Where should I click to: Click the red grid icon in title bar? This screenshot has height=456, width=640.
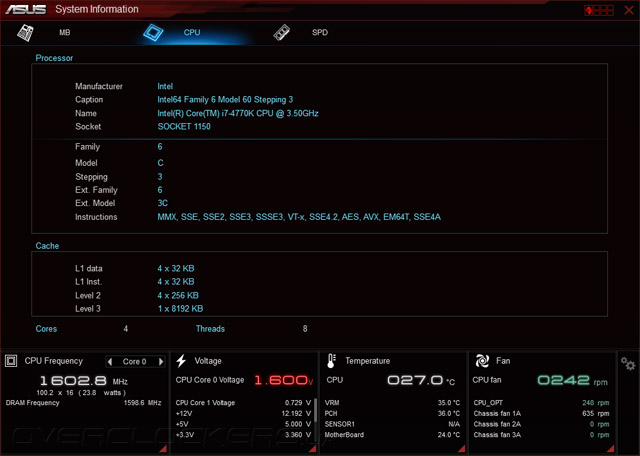coord(599,10)
